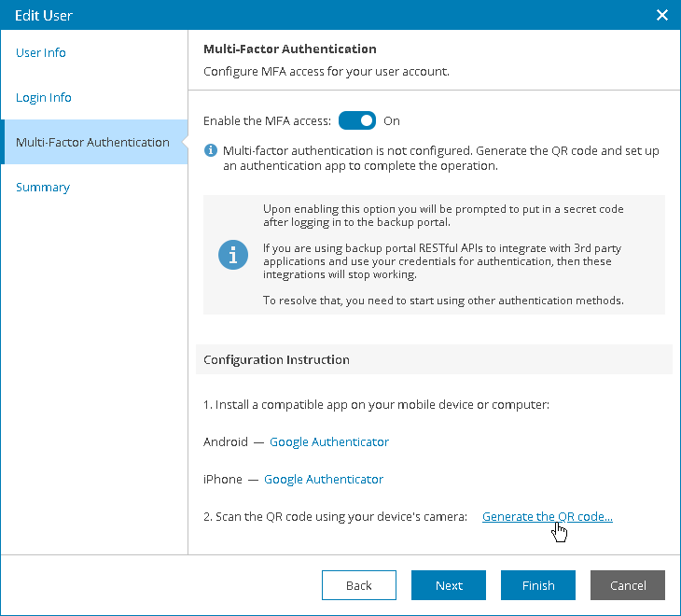
Task: Click the small blue info icon beside MFA warning
Action: [x=211, y=149]
